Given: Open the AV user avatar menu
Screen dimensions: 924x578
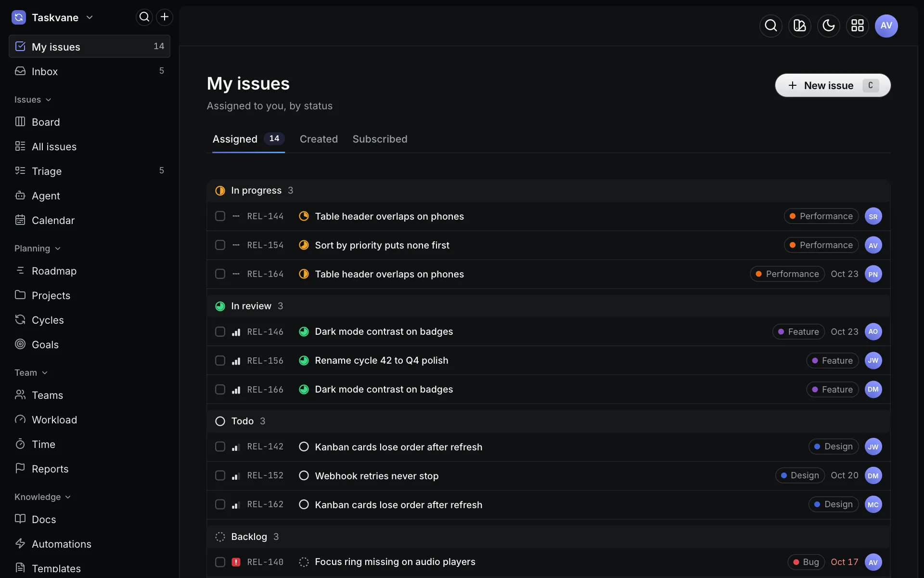Looking at the screenshot, I should click(886, 26).
